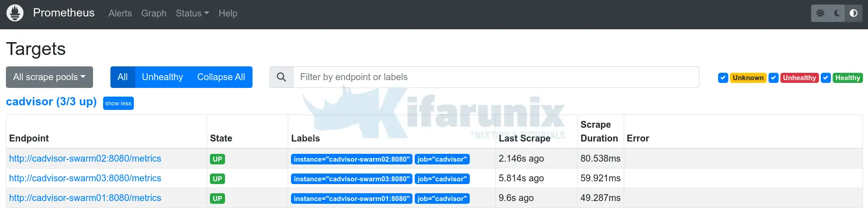Open the cadvisor-swarm01 metrics endpoint link

(x=85, y=198)
